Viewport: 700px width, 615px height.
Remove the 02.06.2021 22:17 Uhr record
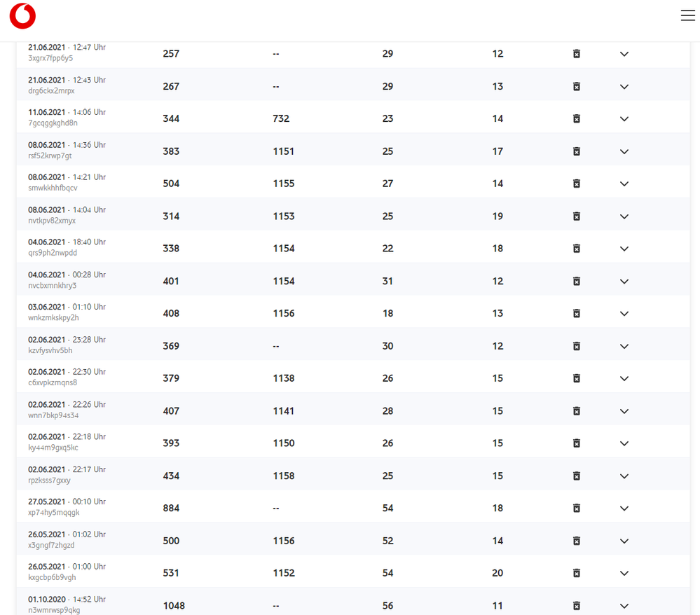click(576, 476)
